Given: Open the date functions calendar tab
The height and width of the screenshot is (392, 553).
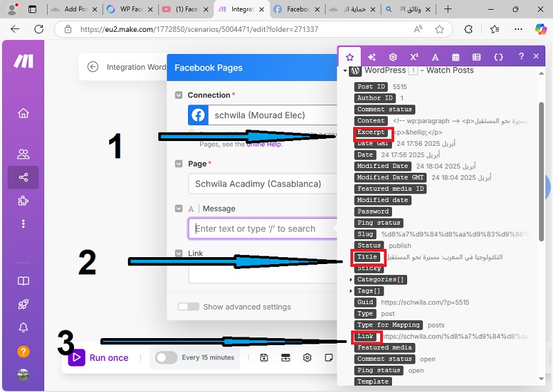Looking at the screenshot, I should coord(456,57).
